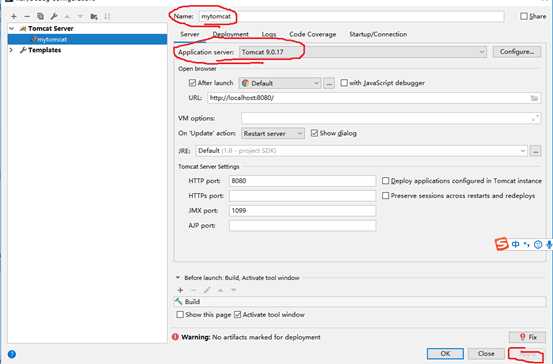Open the help question mark icon
This screenshot has height=364, width=553.
click(x=12, y=354)
